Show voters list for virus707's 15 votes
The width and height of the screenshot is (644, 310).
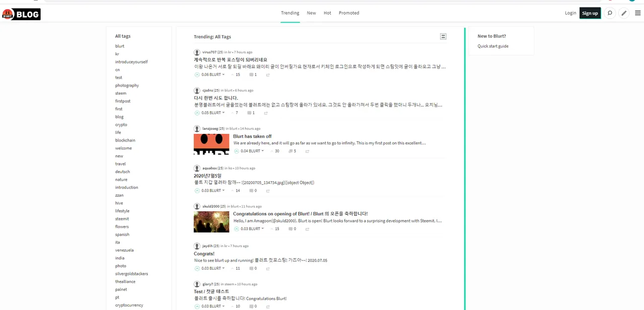[x=238, y=74]
